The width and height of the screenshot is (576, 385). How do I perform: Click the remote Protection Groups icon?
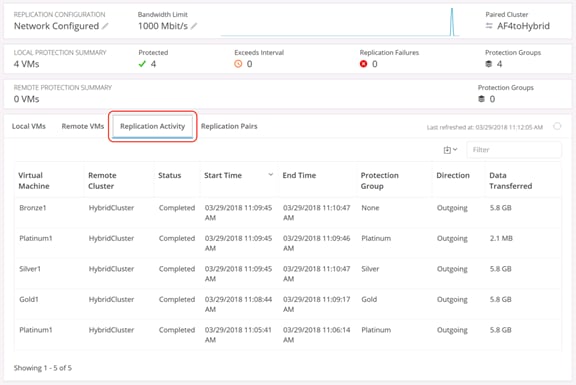click(x=481, y=99)
